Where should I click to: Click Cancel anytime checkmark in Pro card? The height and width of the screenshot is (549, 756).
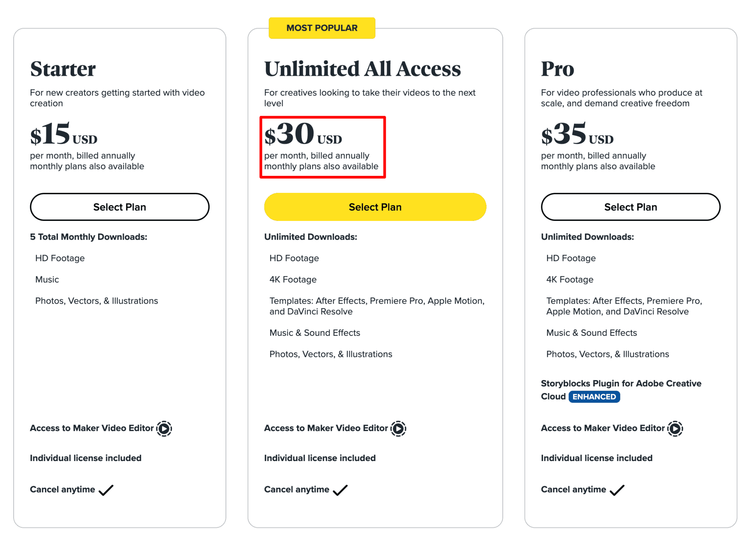coord(617,490)
